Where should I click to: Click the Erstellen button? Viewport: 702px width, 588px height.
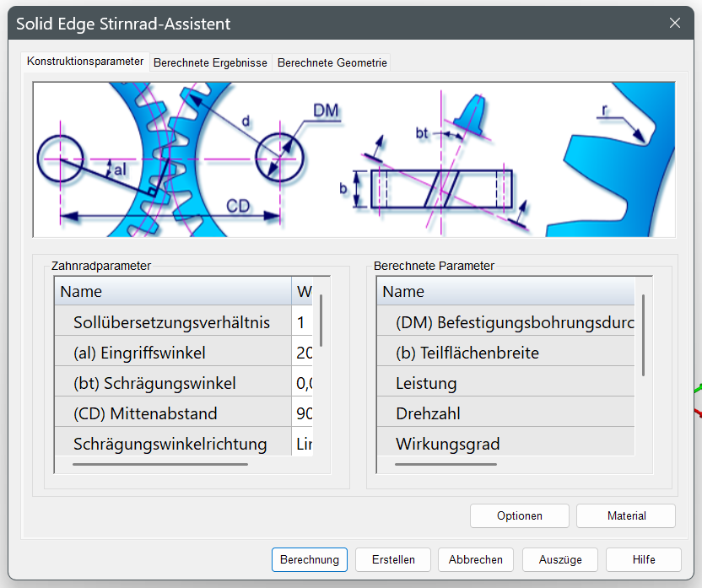(x=393, y=560)
